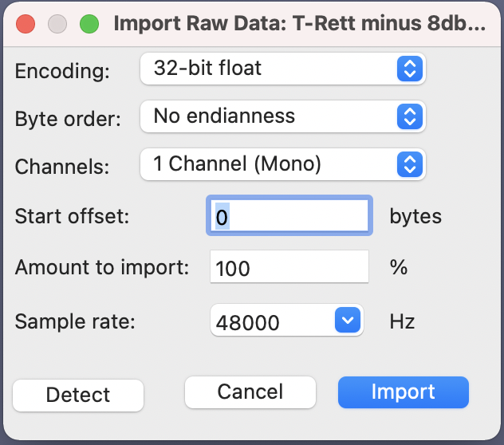Focus the Start offset input field

(289, 215)
